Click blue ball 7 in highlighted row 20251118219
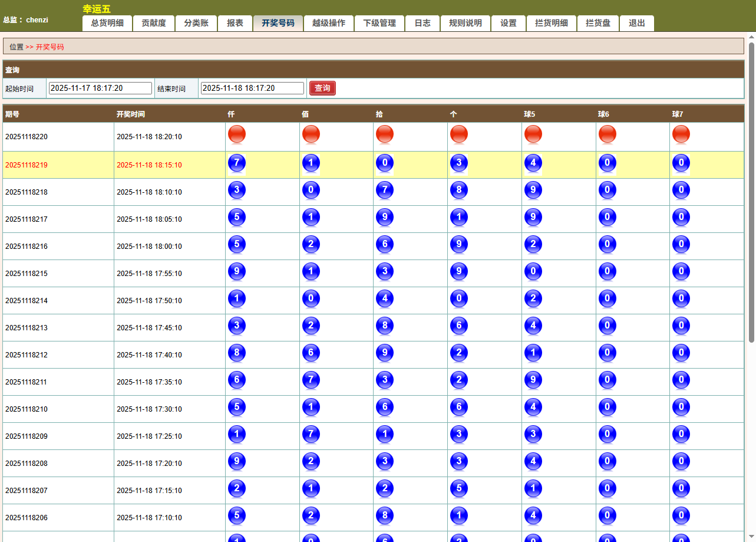 (x=237, y=163)
